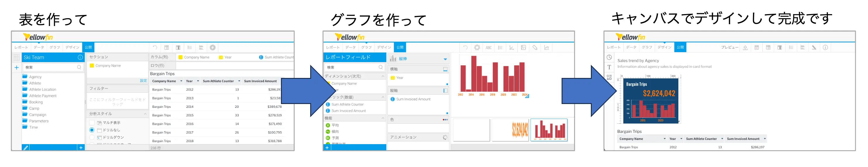Enable the マルチ表示 checkbox
Image resolution: width=868 pixels, height=167 pixels.
92,122
